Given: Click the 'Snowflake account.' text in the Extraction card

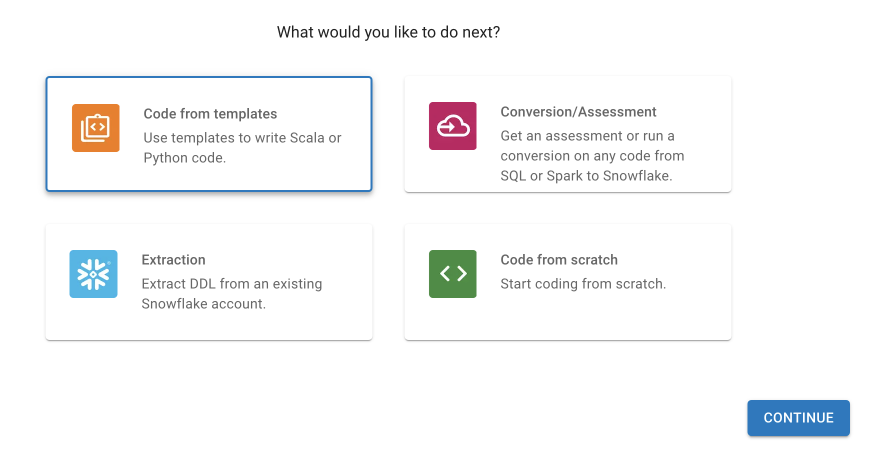Looking at the screenshot, I should click(x=204, y=304).
